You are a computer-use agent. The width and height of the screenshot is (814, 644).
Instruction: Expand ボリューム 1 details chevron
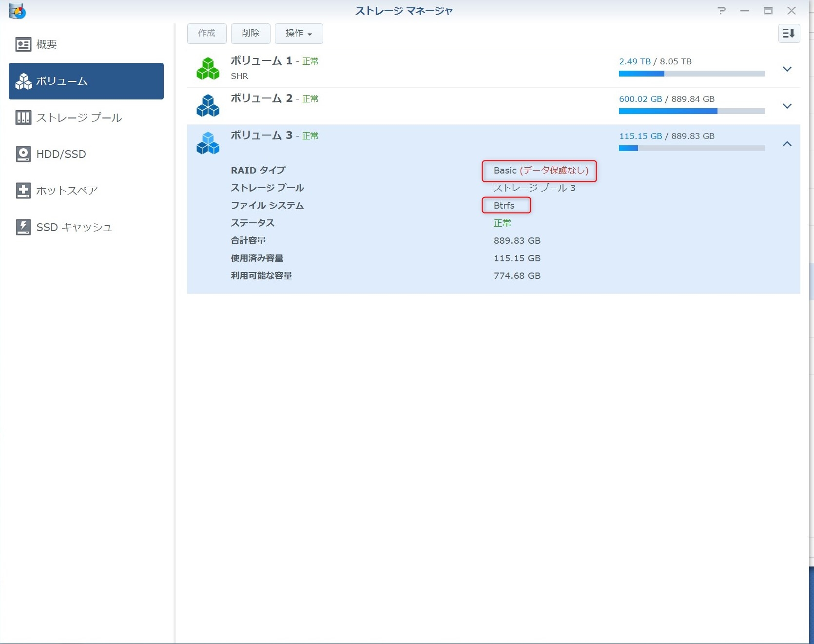(x=787, y=69)
